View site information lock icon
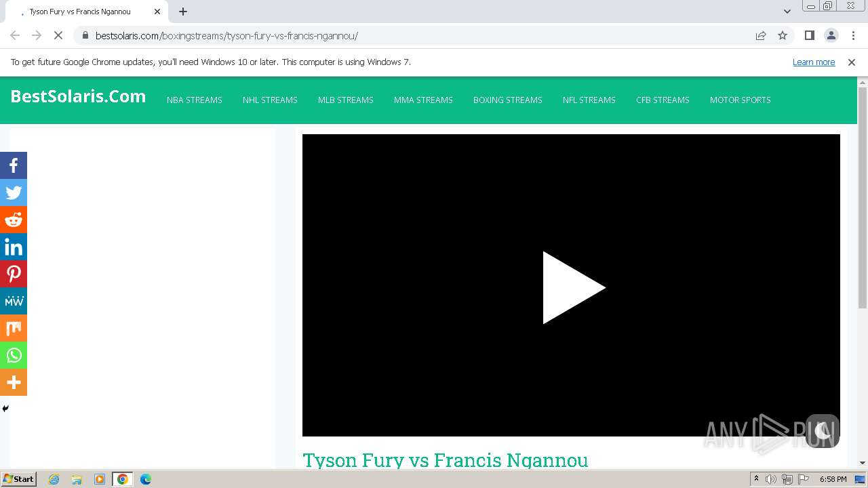The image size is (868, 488). pyautogui.click(x=85, y=36)
